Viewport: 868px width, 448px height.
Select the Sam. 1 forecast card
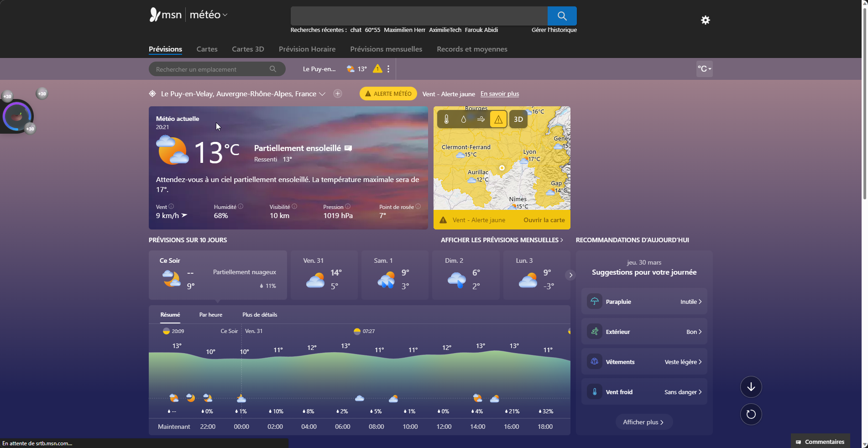point(395,275)
